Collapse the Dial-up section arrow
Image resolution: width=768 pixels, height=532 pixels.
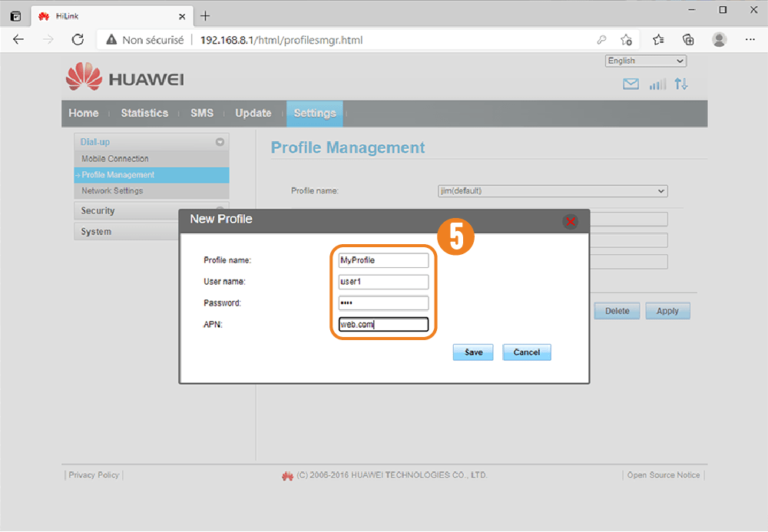[x=220, y=142]
